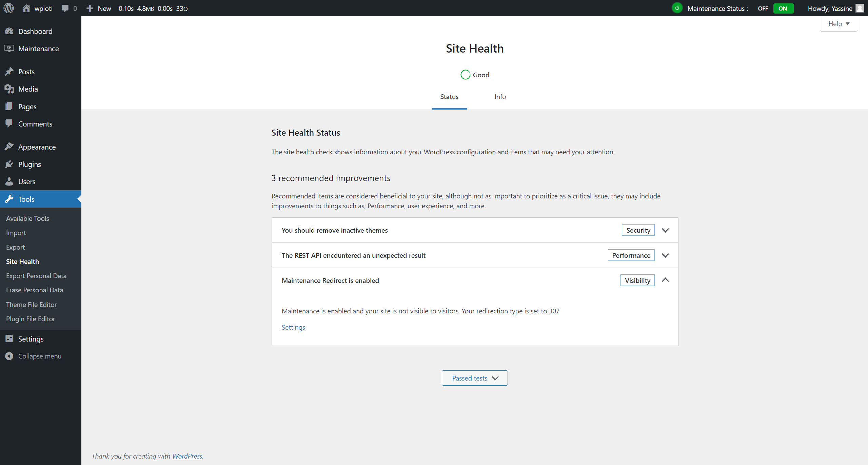Viewport: 868px width, 465px height.
Task: Open the Posts menu item
Action: [x=26, y=72]
